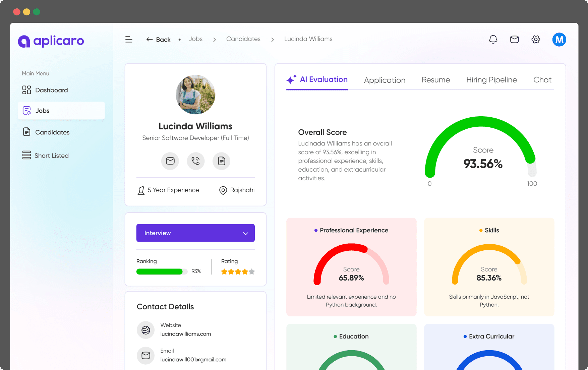This screenshot has width=588, height=370.
Task: Click the Jobs sidebar icon
Action: [26, 111]
